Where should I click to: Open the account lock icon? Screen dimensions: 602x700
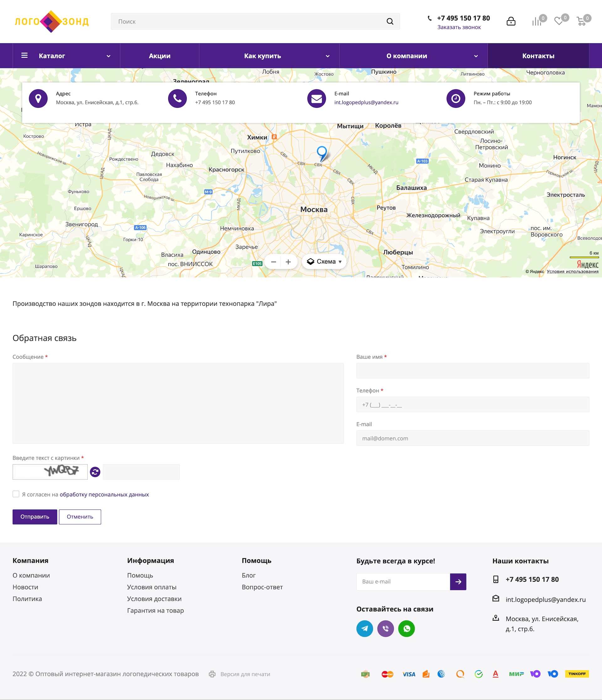(x=511, y=21)
